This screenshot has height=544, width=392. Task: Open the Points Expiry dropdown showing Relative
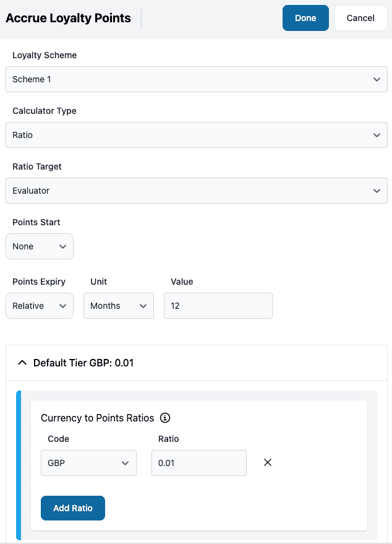[x=40, y=306]
